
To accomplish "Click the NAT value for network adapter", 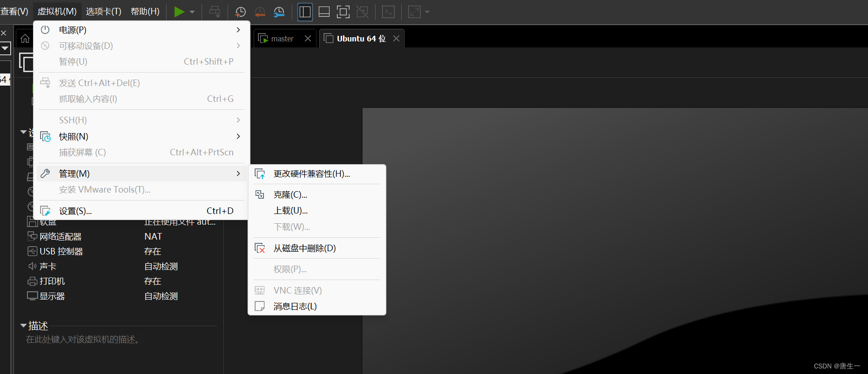I will click(153, 236).
